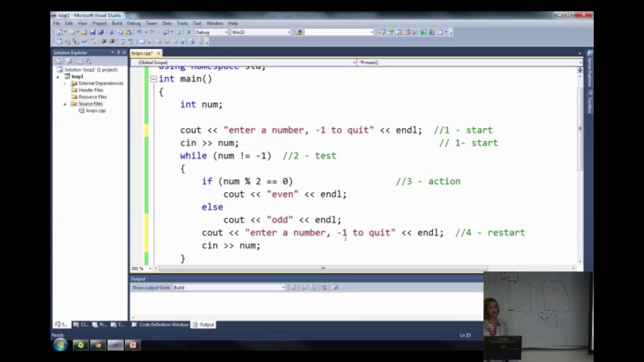Image resolution: width=644 pixels, height=362 pixels.
Task: Open the Server Explorer side tab
Action: click(x=590, y=69)
